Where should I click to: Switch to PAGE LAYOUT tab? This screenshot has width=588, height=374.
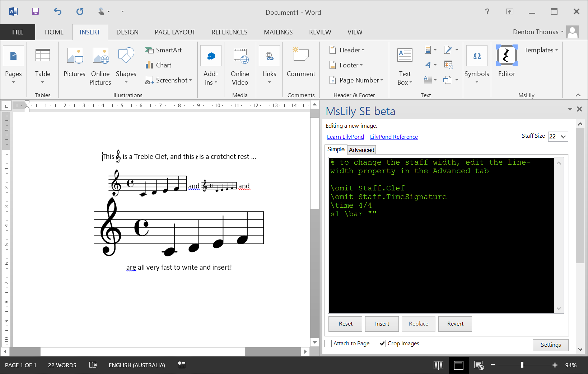175,32
